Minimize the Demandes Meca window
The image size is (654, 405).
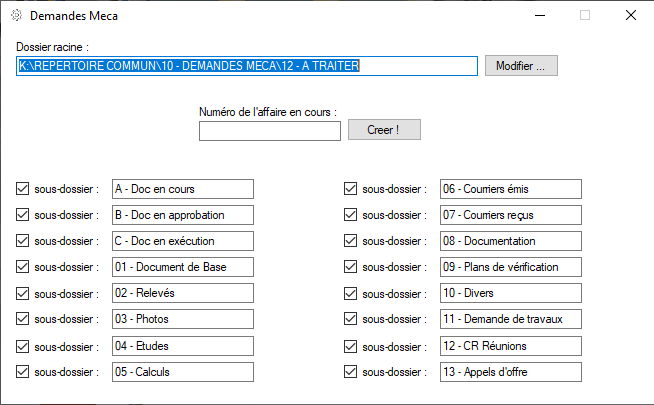coord(539,16)
